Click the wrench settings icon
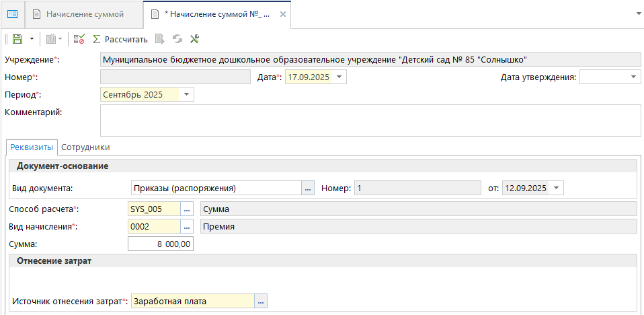644x315 pixels. pyautogui.click(x=194, y=39)
